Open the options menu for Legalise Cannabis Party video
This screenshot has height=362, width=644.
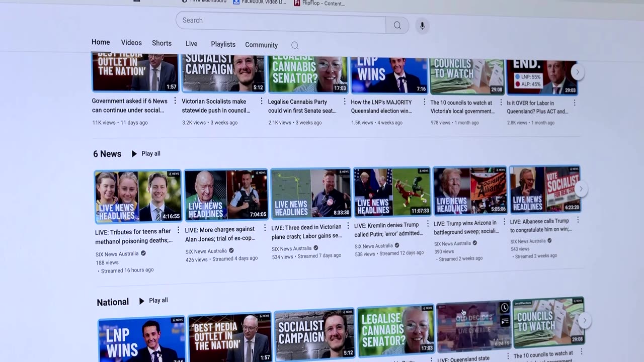point(345,102)
